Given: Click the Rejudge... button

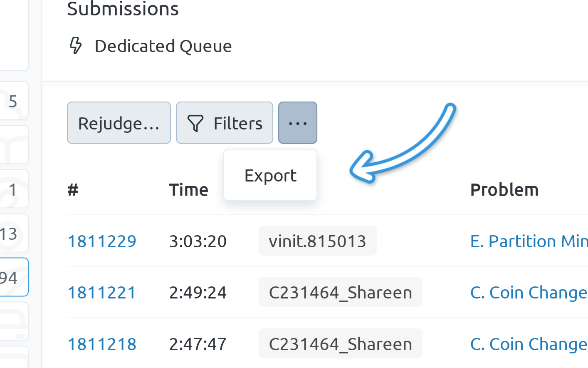Looking at the screenshot, I should [x=119, y=123].
